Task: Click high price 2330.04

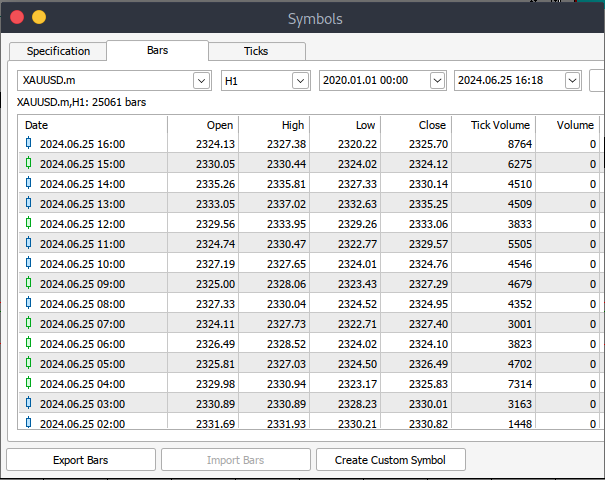Action: [x=286, y=304]
